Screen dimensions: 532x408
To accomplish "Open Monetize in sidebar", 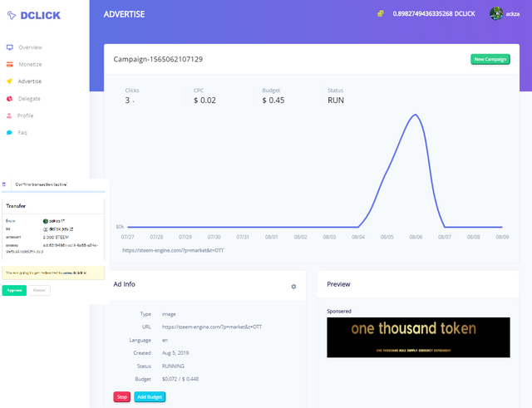I will [30, 65].
